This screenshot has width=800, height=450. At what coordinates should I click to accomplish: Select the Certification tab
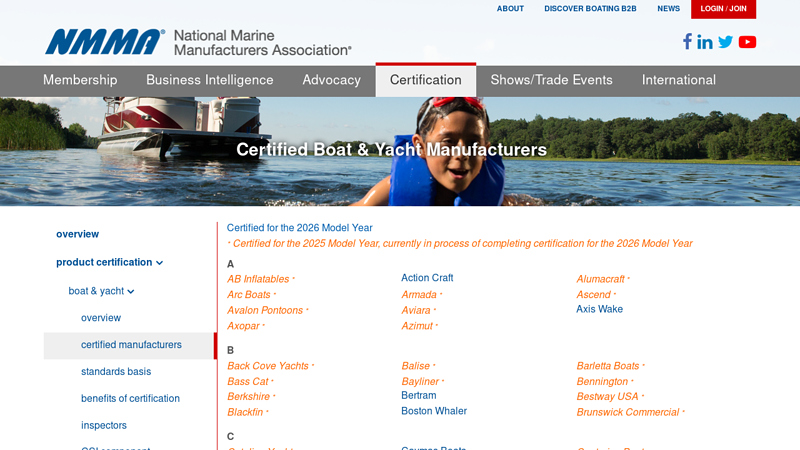426,80
